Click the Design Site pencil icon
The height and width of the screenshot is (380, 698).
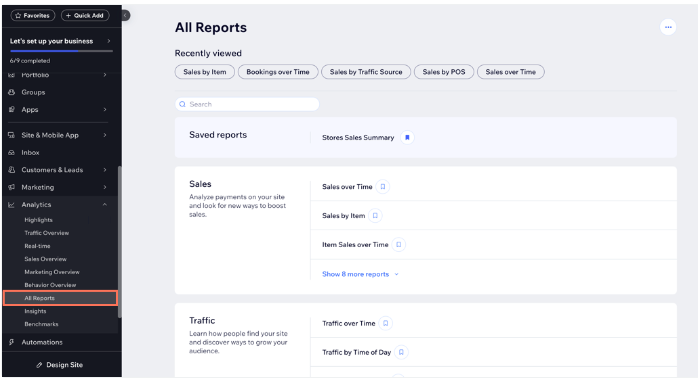click(39, 365)
